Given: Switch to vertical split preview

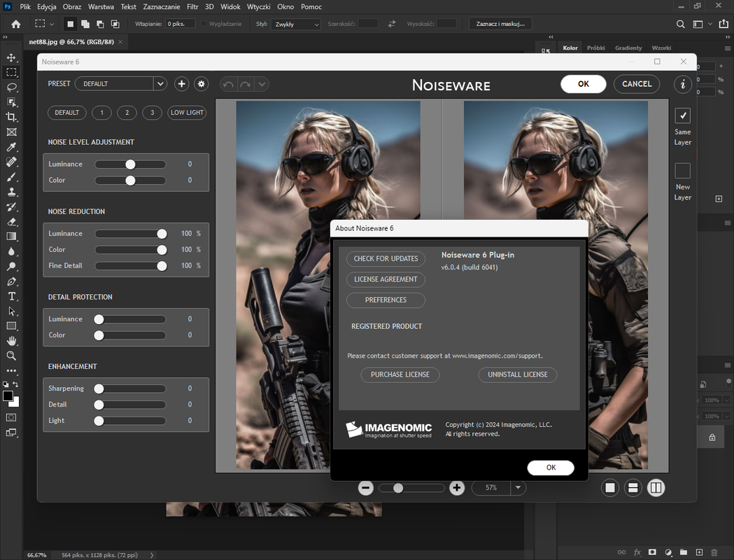Looking at the screenshot, I should (656, 488).
